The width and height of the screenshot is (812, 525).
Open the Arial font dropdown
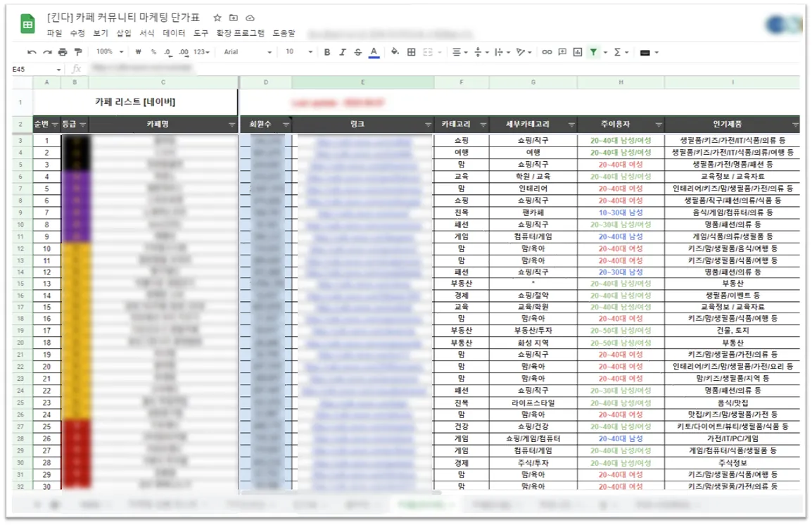(x=248, y=52)
